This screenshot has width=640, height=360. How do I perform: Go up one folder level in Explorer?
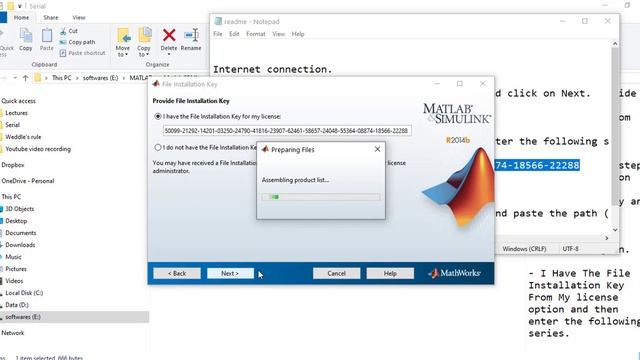click(x=25, y=78)
